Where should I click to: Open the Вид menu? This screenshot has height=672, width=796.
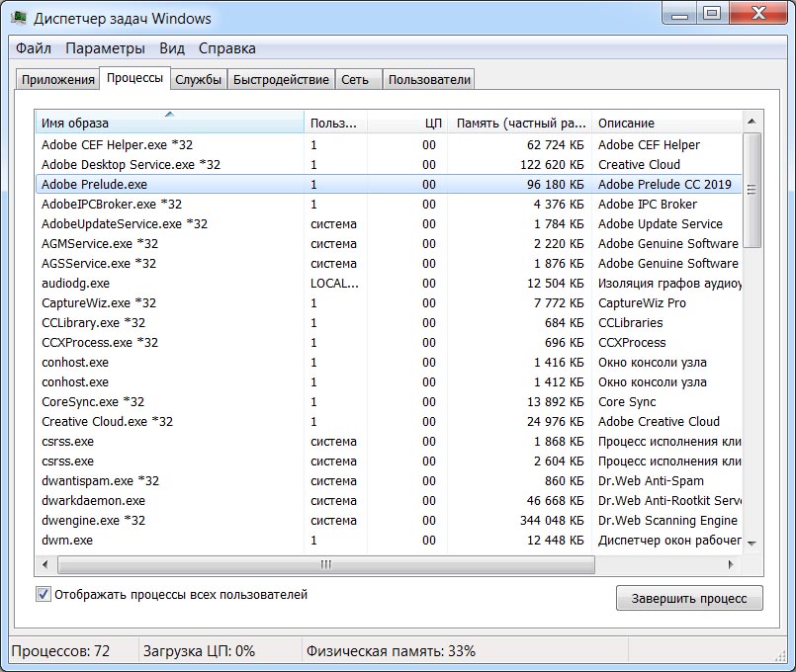pos(172,48)
